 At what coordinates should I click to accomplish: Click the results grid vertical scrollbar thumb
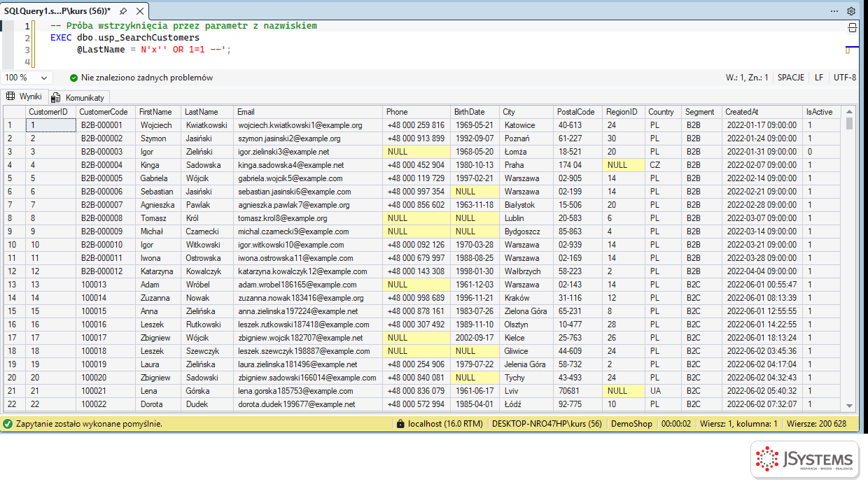(850, 124)
